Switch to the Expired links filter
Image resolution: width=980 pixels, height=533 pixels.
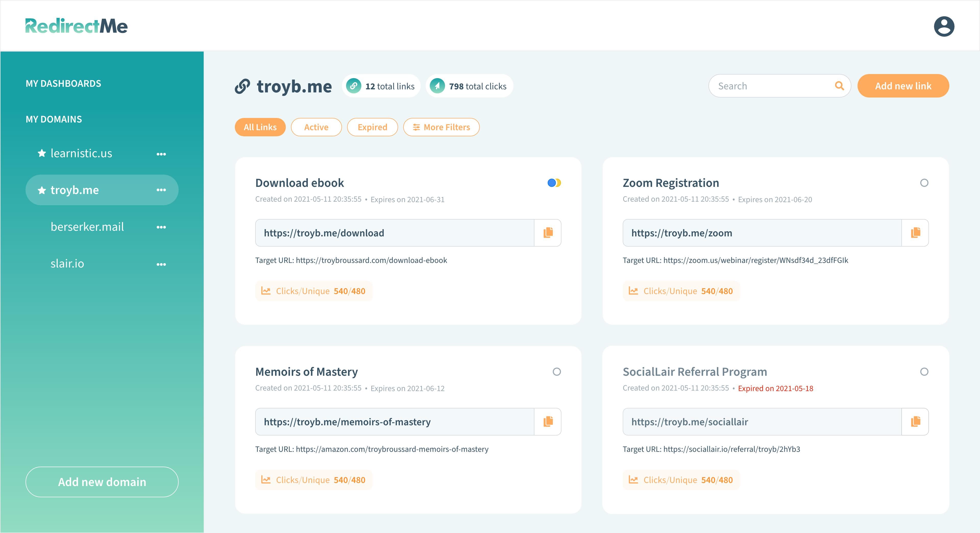372,127
